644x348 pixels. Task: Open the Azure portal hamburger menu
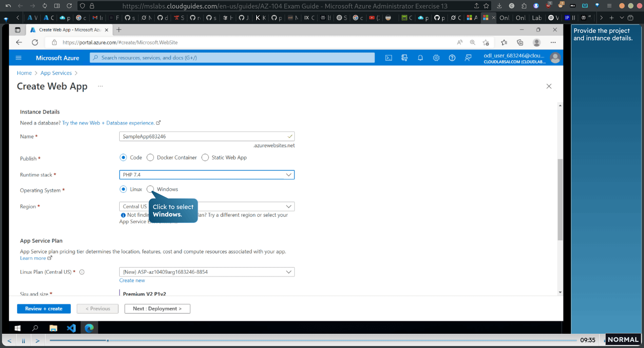pyautogui.click(x=19, y=58)
